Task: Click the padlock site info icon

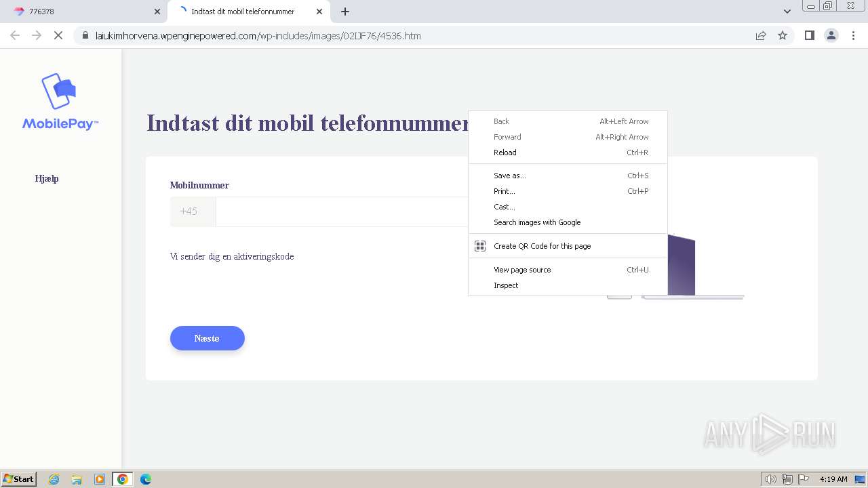Action: click(x=85, y=35)
